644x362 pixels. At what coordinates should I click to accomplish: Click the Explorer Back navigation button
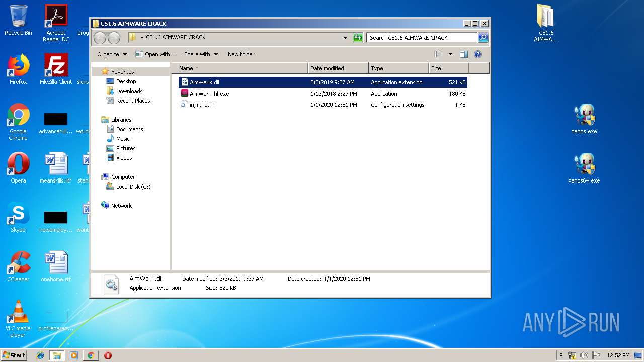pos(100,38)
